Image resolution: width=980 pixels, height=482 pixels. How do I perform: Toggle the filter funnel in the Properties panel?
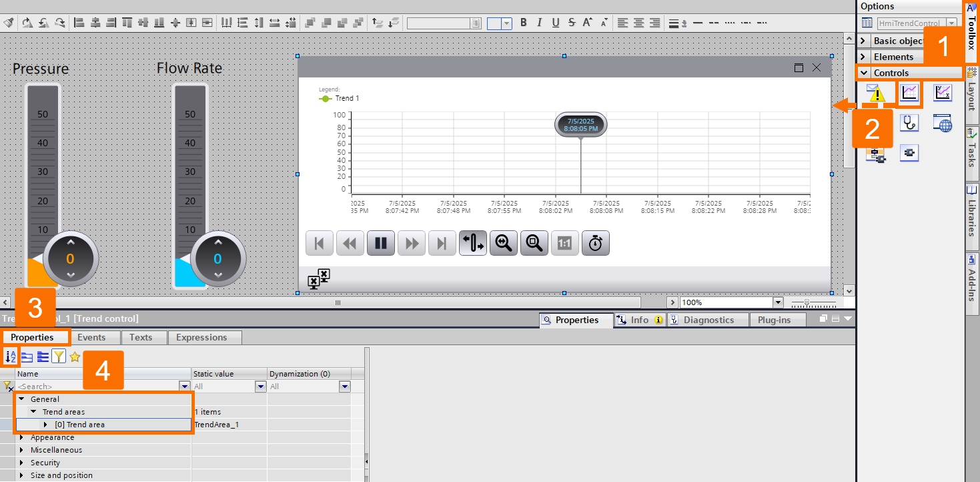[59, 356]
